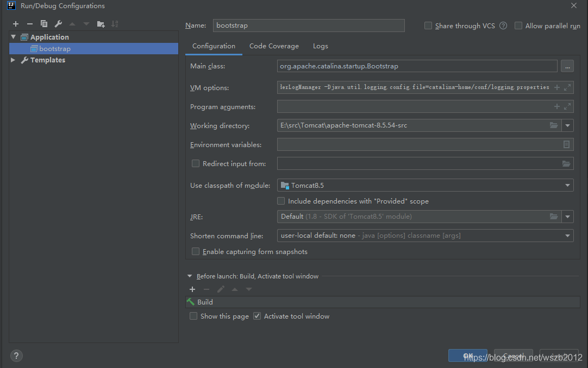Expand the Program arguments field editor
This screenshot has height=368, width=588.
click(x=567, y=106)
